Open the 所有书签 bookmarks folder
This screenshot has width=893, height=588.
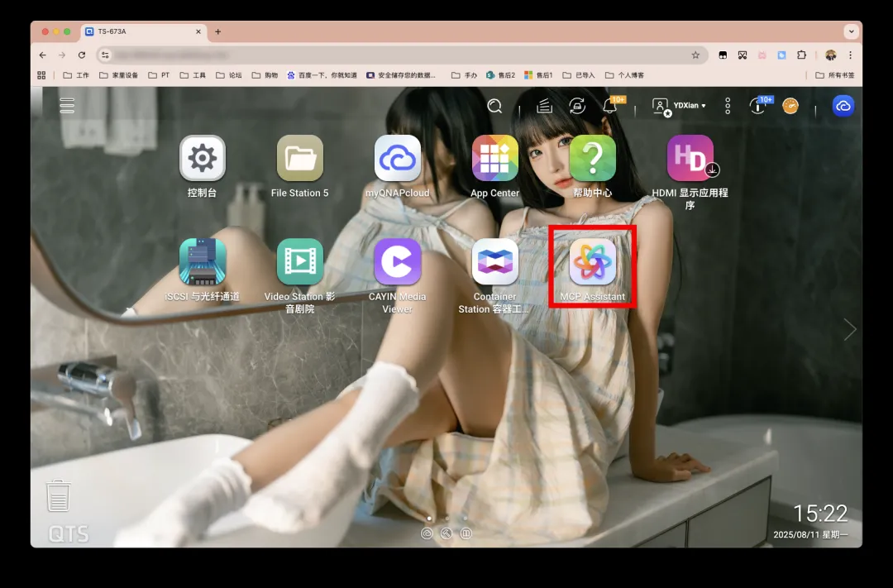(x=835, y=75)
